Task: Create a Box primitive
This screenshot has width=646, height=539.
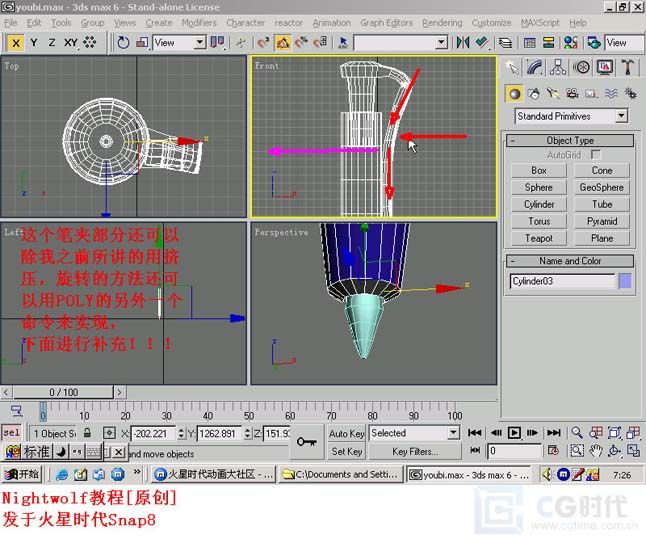Action: (539, 171)
